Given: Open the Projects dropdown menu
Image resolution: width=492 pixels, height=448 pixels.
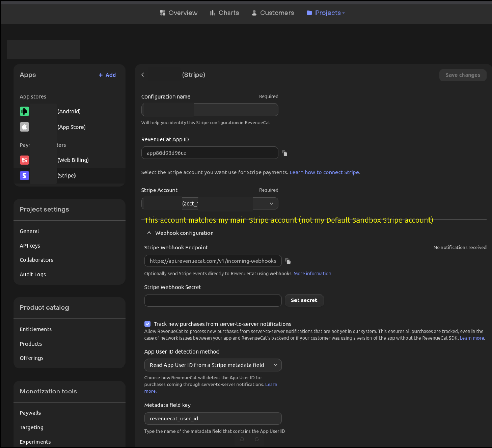Looking at the screenshot, I should [x=326, y=13].
